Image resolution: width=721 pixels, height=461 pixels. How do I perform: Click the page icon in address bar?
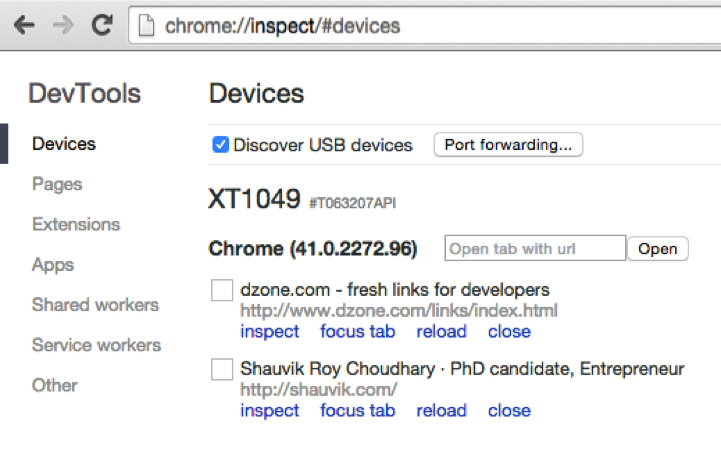coord(147,26)
